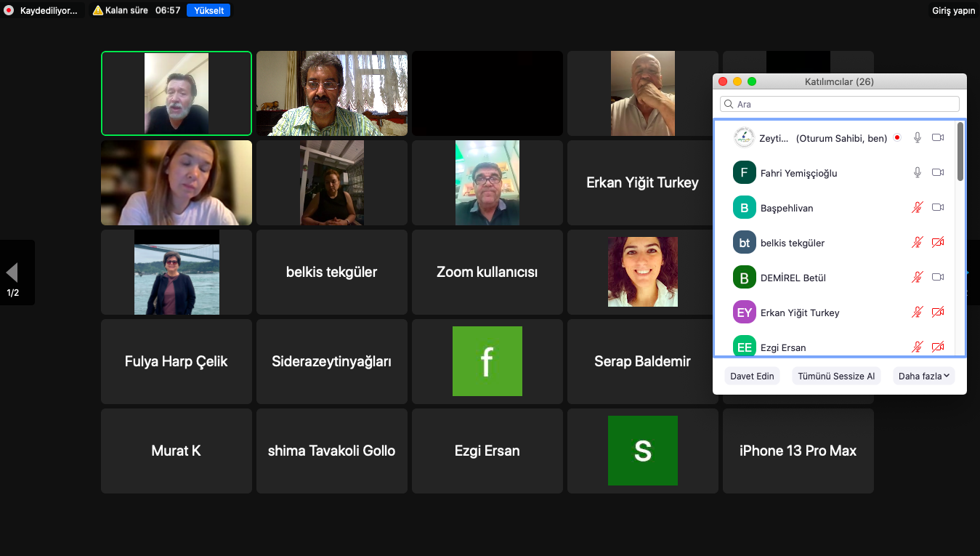Click Erkan Yiğit Turkey's muted microphone icon
The image size is (980, 556).
click(918, 312)
